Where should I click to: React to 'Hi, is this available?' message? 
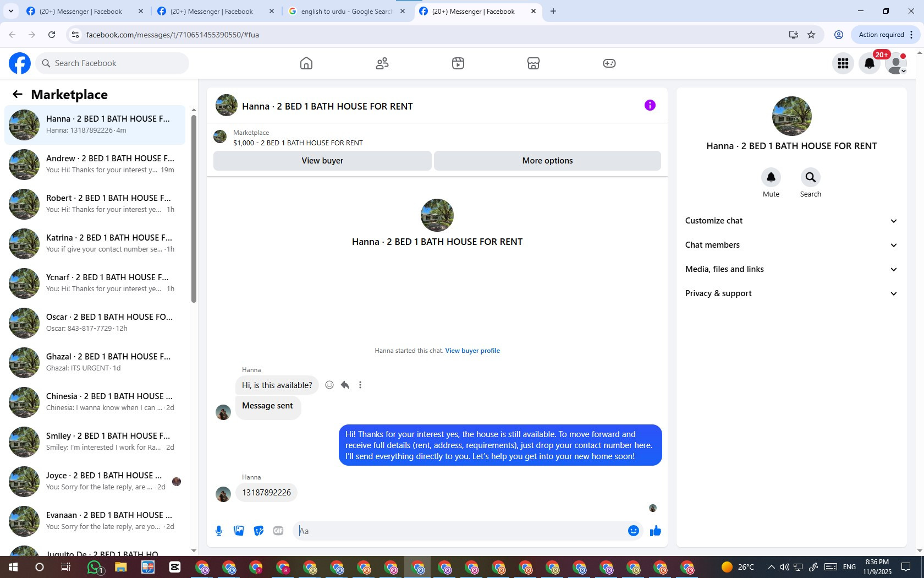tap(329, 385)
